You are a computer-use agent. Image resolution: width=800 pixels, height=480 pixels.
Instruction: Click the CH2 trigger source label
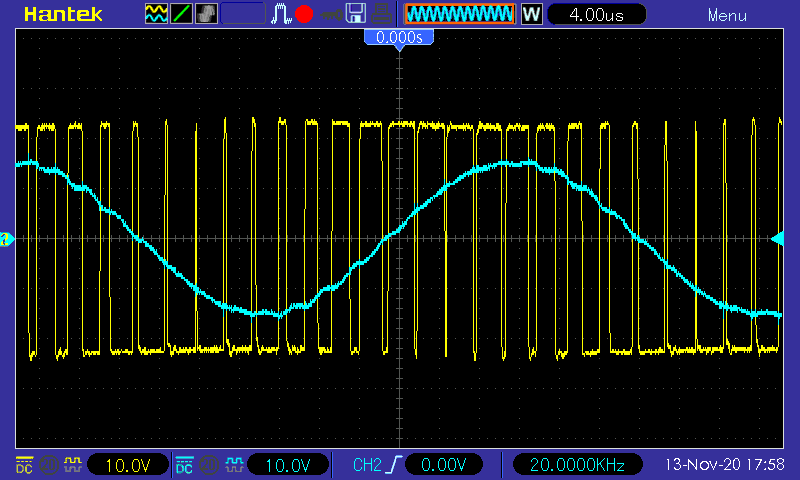pyautogui.click(x=367, y=465)
